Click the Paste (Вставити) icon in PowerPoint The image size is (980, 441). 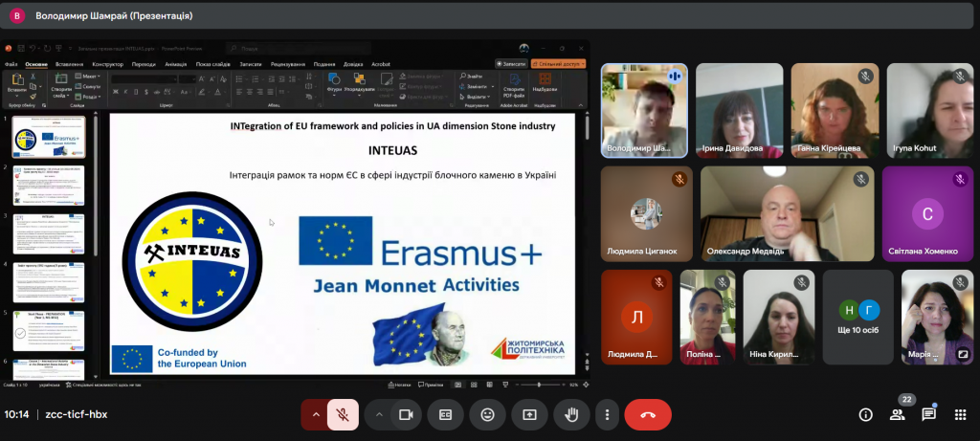(17, 80)
